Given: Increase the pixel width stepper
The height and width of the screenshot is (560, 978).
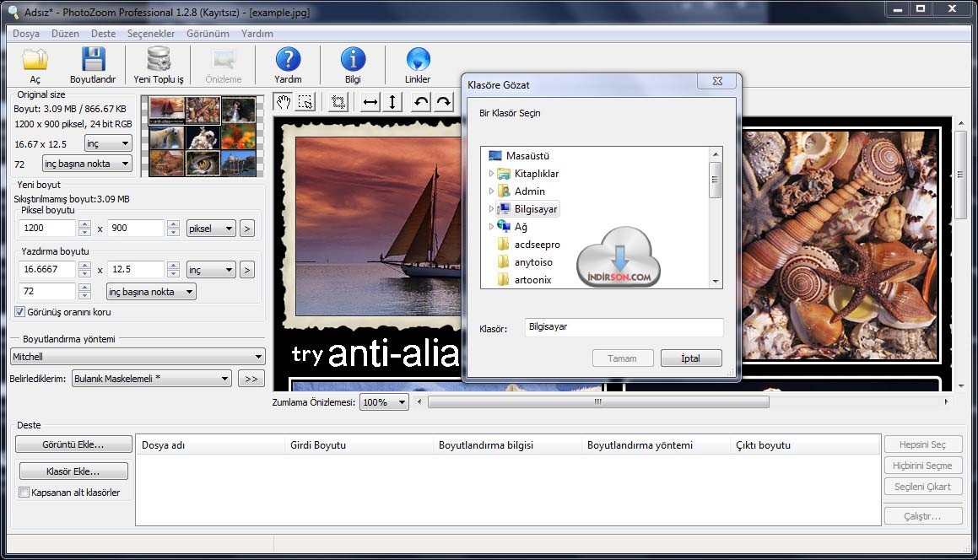Looking at the screenshot, I should coord(85,224).
